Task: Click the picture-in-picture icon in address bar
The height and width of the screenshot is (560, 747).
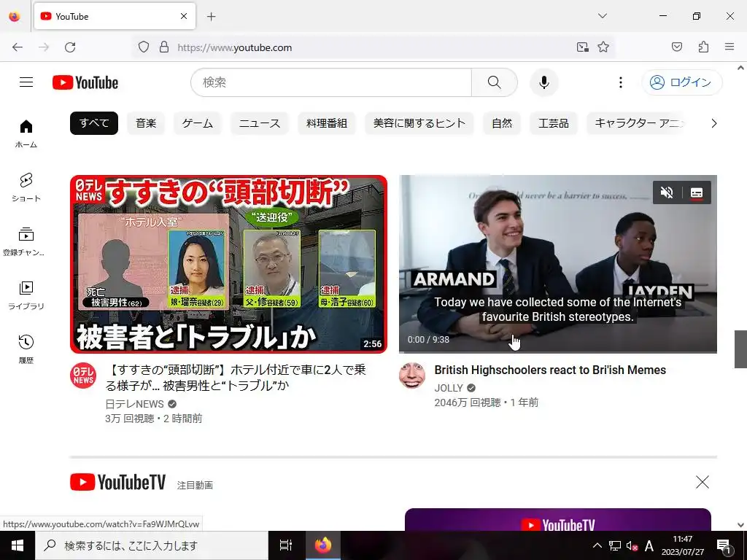Action: pos(582,47)
